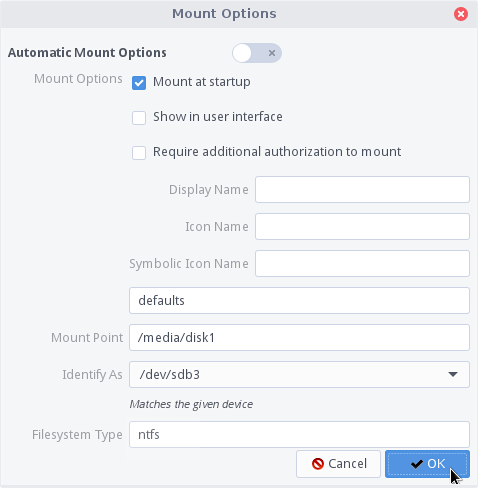This screenshot has width=478, height=488.
Task: Edit the defaults mount options field
Action: click(x=299, y=301)
